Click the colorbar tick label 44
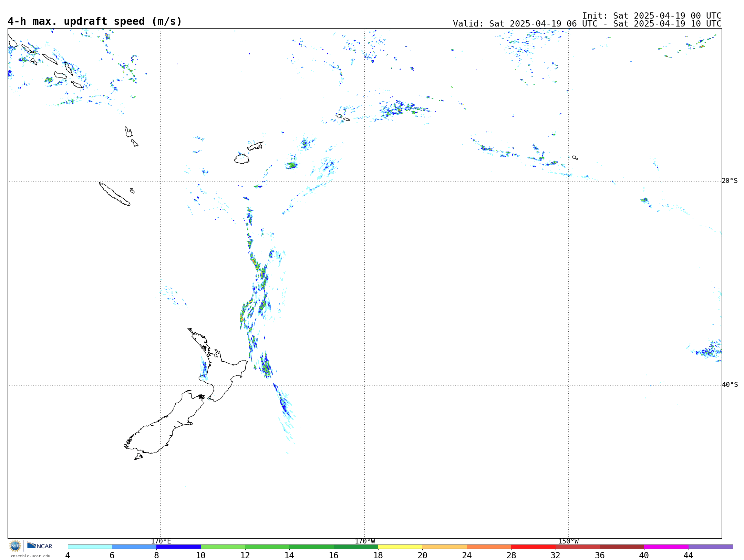Image resolution: width=744 pixels, height=560 pixels. click(689, 555)
